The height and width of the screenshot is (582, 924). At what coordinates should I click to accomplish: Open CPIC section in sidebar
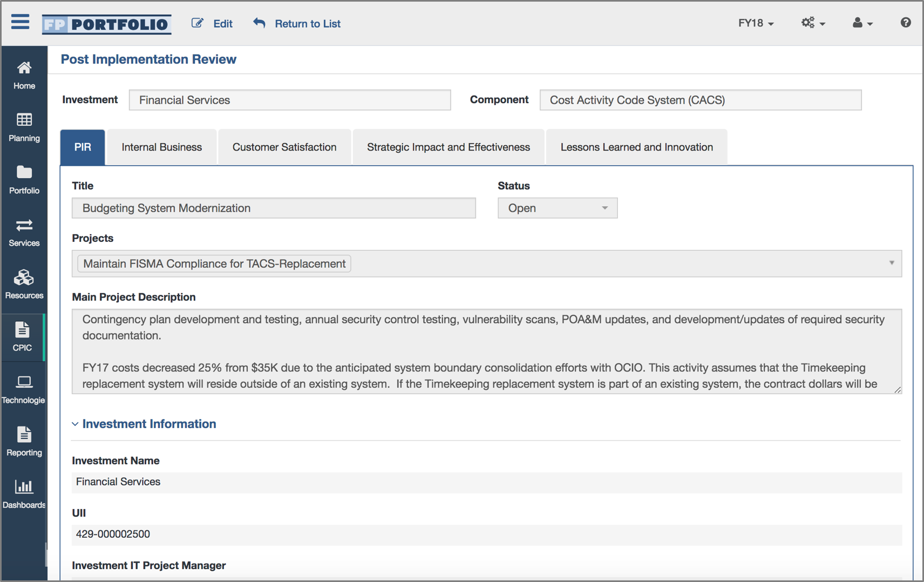23,337
